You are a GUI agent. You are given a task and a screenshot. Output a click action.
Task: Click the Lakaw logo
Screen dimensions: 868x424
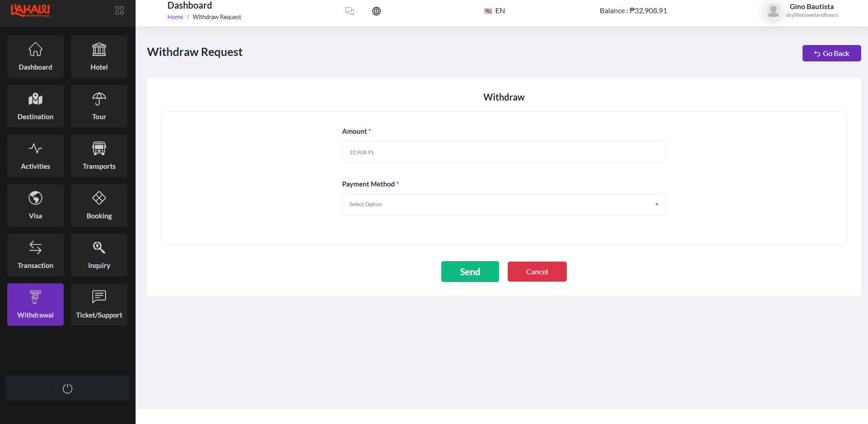coord(30,10)
